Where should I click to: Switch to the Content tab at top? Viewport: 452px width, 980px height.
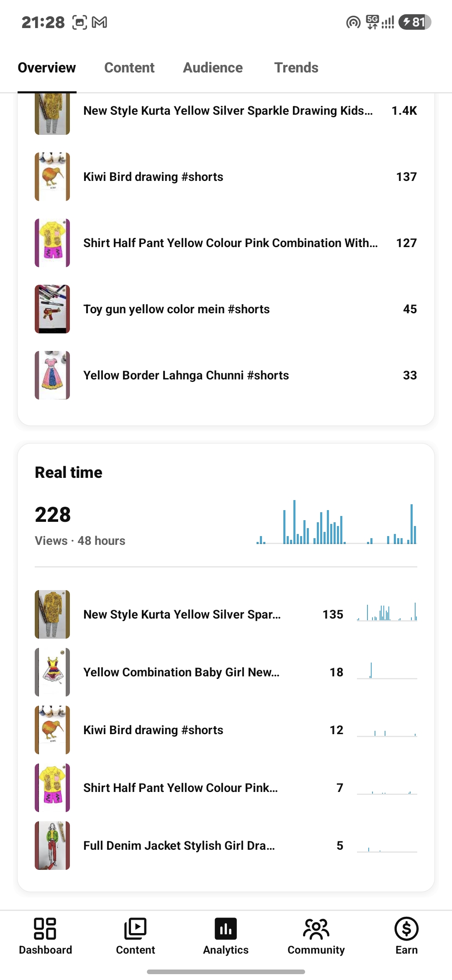[x=129, y=68]
